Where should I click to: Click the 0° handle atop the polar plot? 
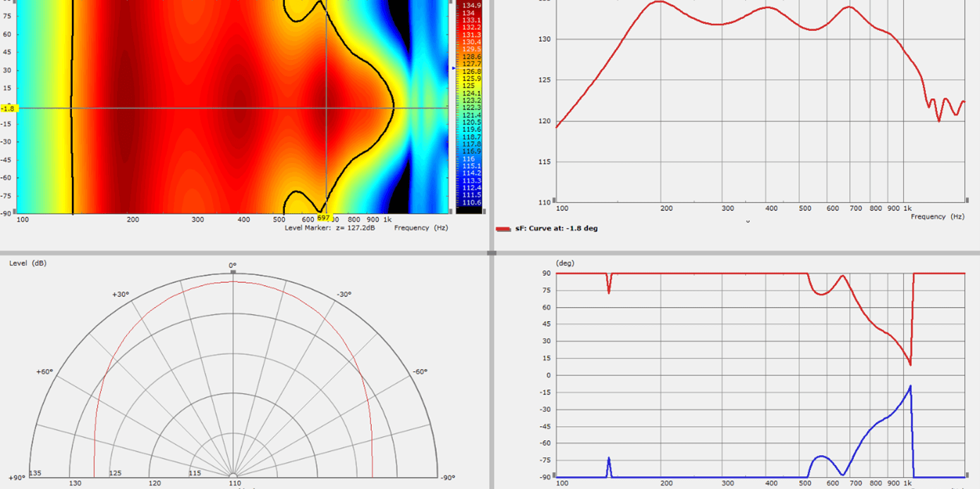[x=233, y=271]
